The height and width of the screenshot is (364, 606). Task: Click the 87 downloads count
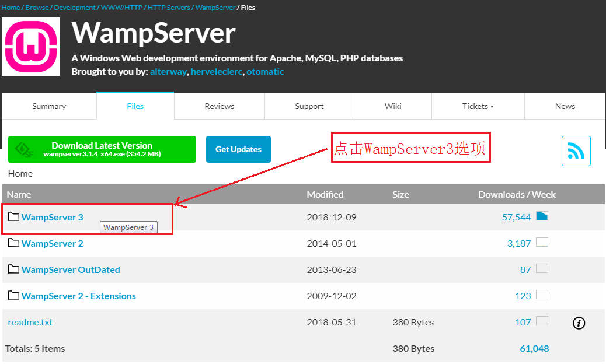(525, 270)
